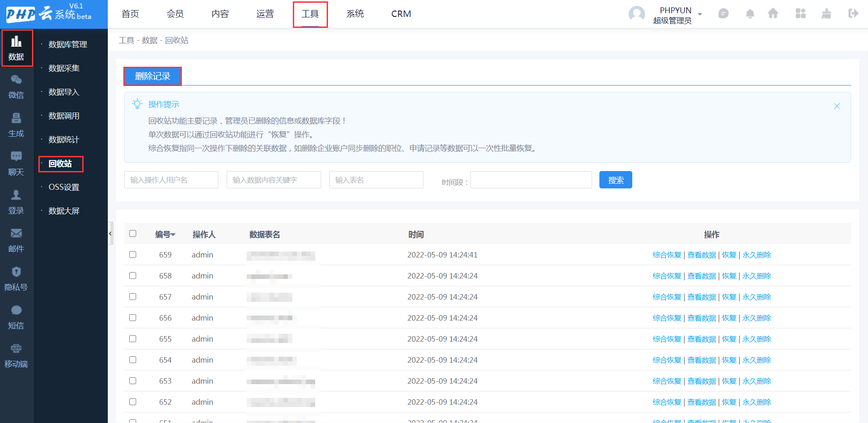
Task: Go to the site home icon
Action: [773, 14]
